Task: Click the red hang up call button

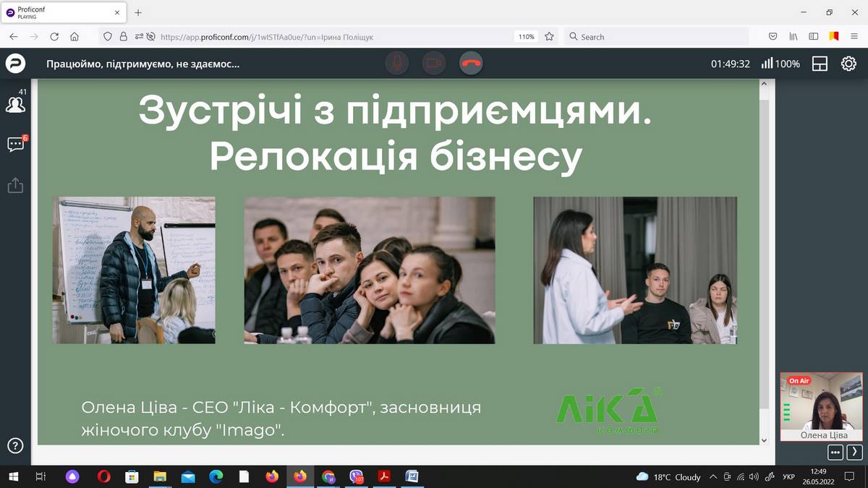Action: click(x=471, y=64)
